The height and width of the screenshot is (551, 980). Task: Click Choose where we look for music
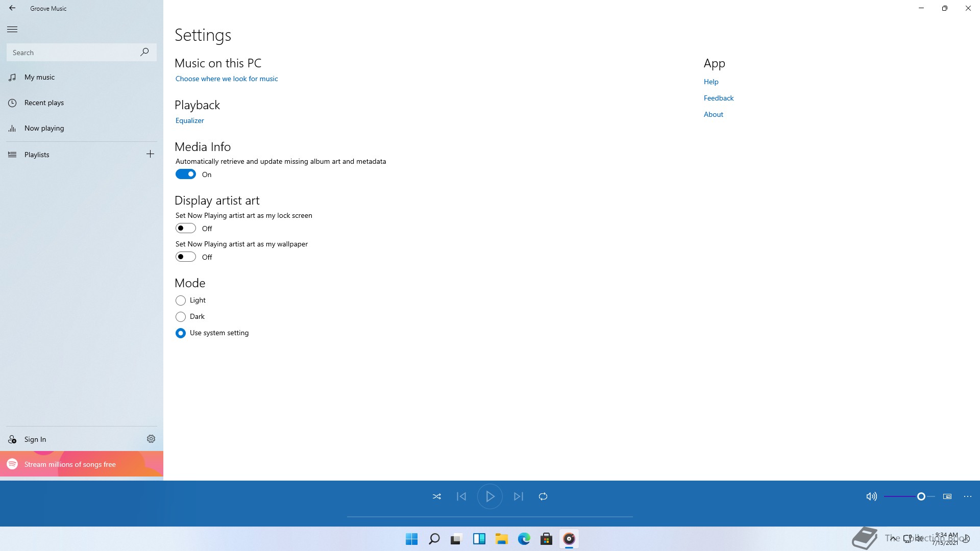point(227,79)
